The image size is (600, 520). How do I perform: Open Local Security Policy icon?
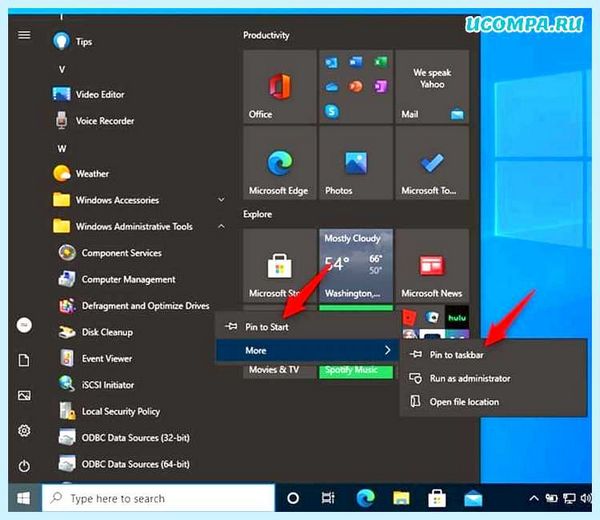(x=67, y=411)
